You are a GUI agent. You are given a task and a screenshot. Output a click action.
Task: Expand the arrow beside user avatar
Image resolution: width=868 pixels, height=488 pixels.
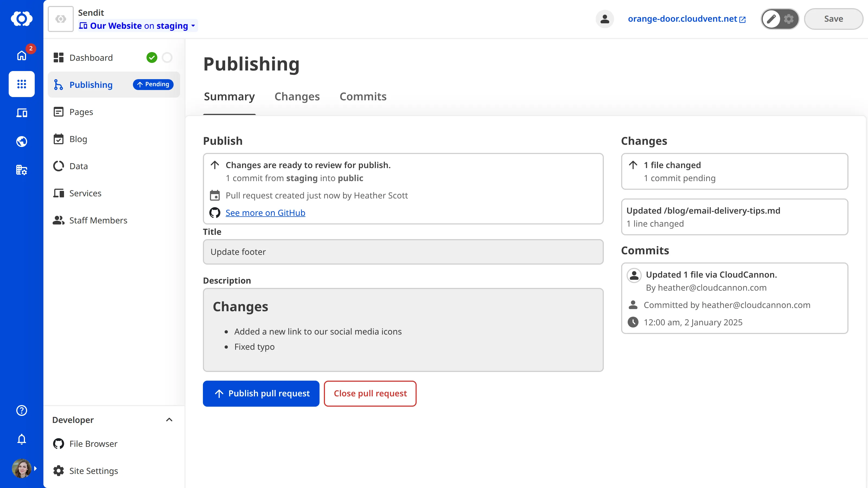pyautogui.click(x=35, y=468)
